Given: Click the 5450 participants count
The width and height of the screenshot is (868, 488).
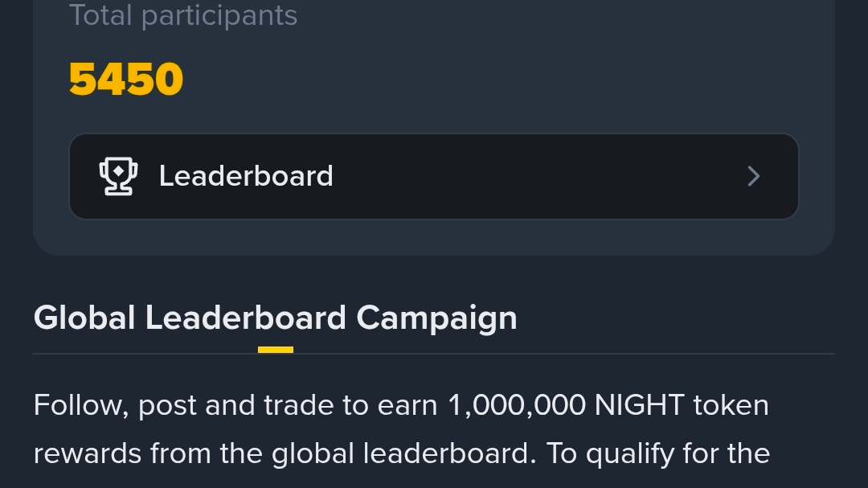Looking at the screenshot, I should click(126, 80).
